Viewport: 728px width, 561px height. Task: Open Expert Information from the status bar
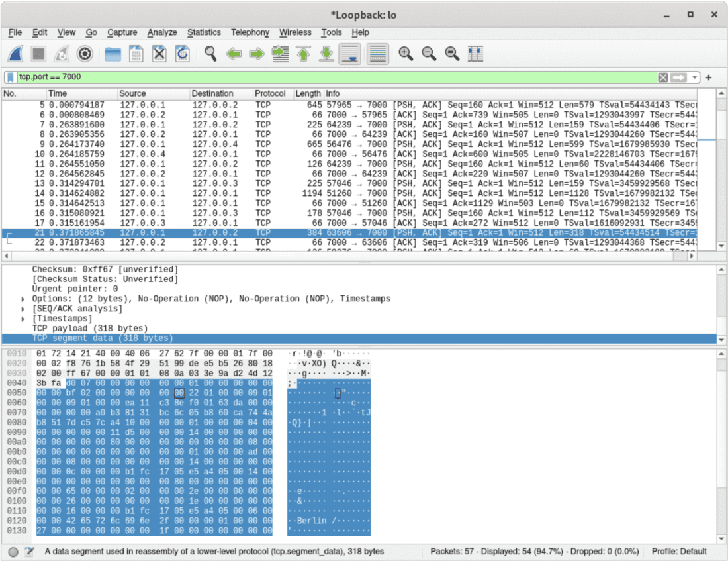10,551
